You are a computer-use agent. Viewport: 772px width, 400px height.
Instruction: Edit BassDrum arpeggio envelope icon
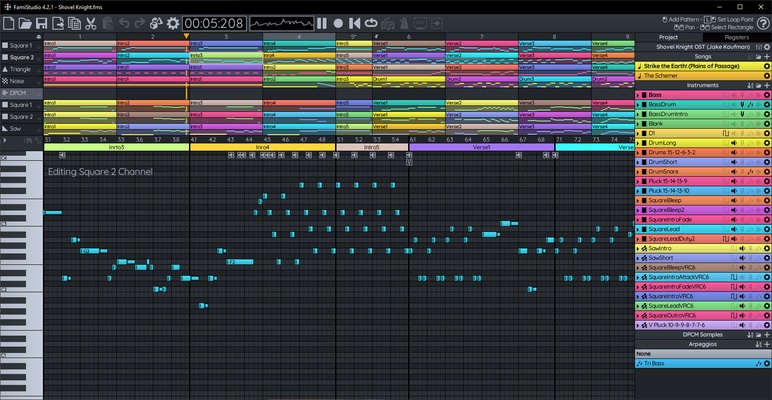pyautogui.click(x=750, y=104)
